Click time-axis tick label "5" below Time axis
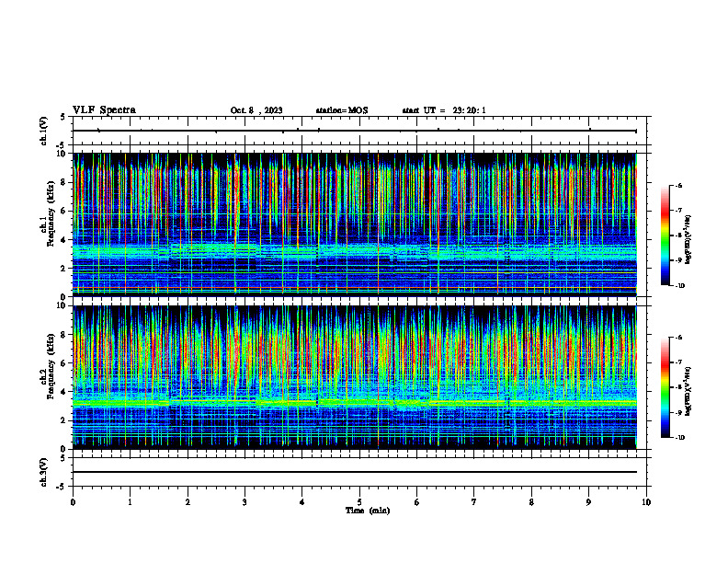The height and width of the screenshot is (563, 728). (359, 502)
